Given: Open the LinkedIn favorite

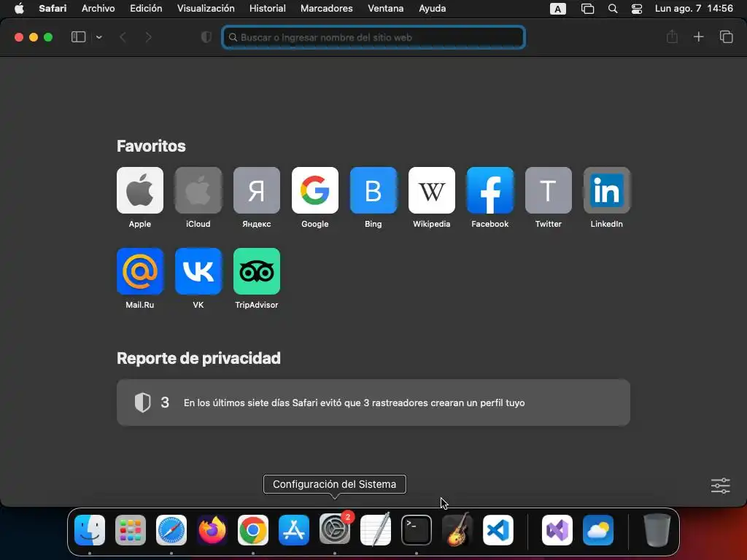Looking at the screenshot, I should [x=606, y=190].
